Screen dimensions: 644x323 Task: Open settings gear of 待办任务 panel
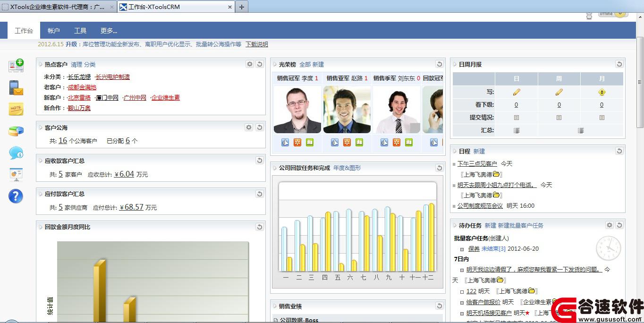pos(610,225)
